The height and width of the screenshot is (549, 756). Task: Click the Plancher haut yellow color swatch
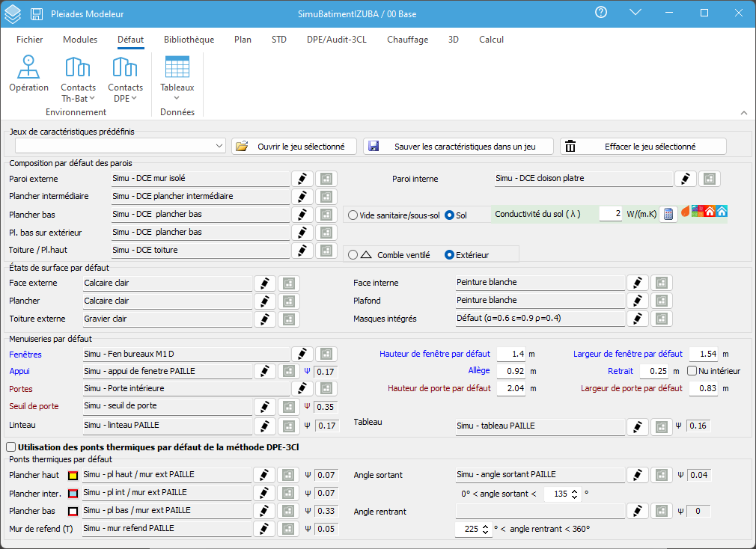pos(73,476)
